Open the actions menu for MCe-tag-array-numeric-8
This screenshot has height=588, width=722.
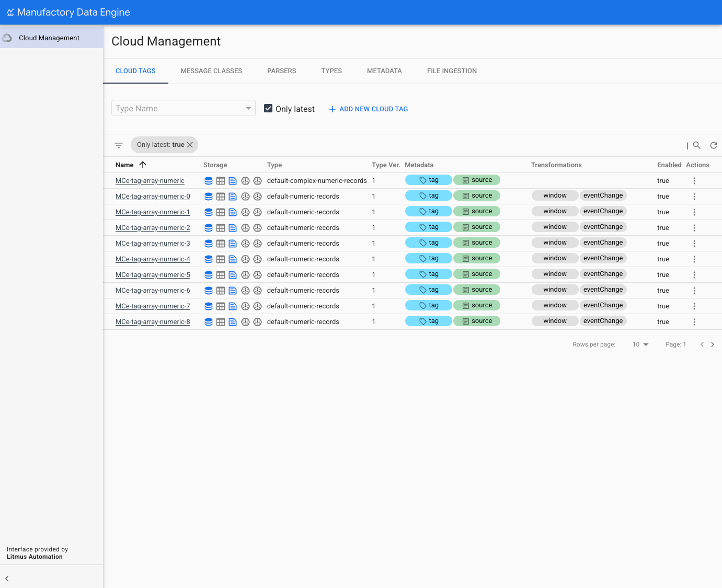pyautogui.click(x=694, y=321)
